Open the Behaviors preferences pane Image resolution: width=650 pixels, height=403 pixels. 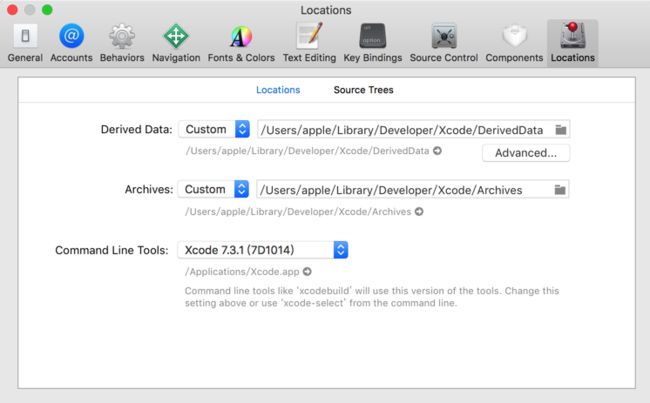[122, 43]
